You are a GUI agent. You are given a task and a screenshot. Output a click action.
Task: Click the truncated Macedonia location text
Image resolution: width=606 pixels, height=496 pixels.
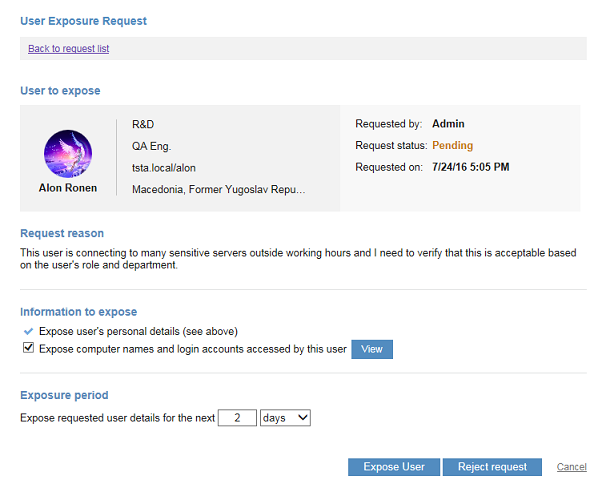(x=218, y=188)
